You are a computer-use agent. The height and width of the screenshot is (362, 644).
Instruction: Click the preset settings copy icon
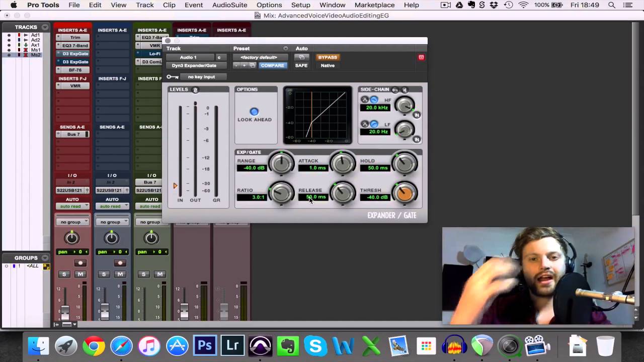pos(253,65)
